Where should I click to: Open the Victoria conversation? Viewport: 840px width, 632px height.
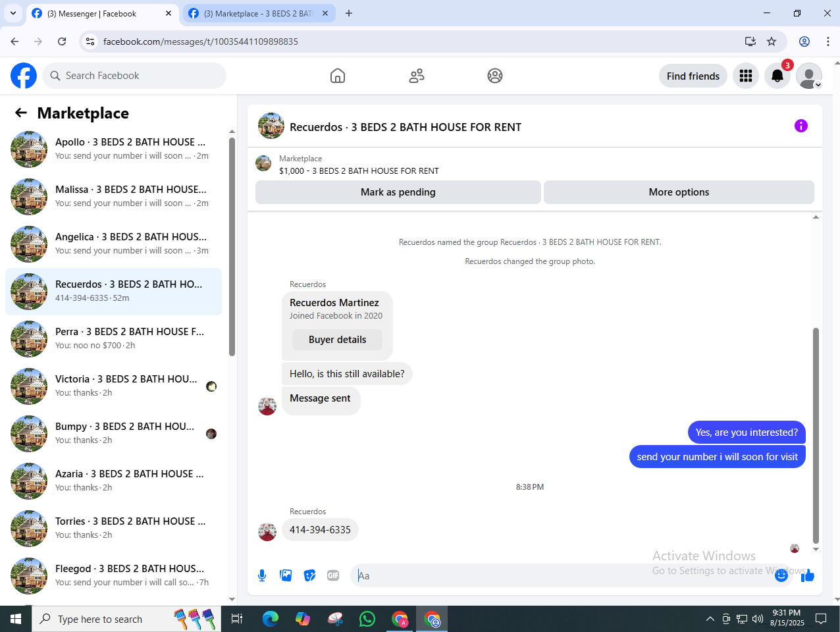pos(113,386)
